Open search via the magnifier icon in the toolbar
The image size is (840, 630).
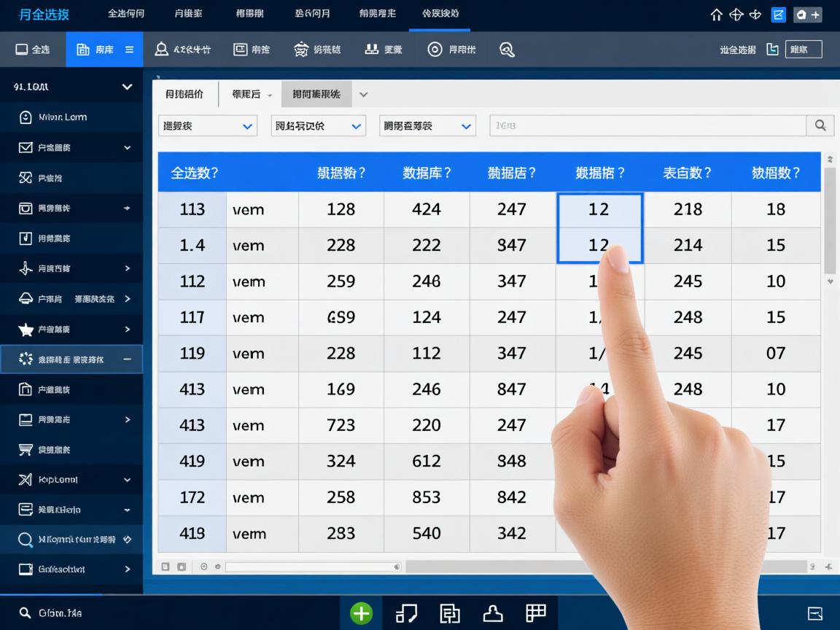(507, 50)
